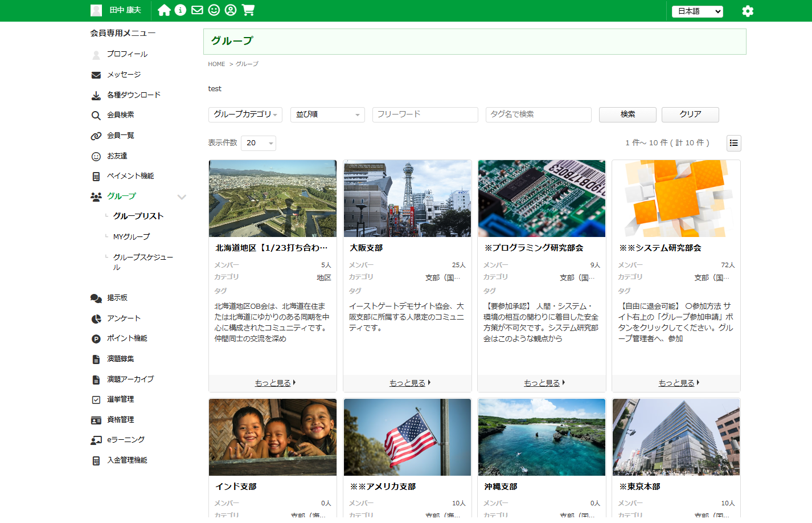Click the ペイメント機能 calculator icon
The image size is (812, 523).
tap(95, 176)
